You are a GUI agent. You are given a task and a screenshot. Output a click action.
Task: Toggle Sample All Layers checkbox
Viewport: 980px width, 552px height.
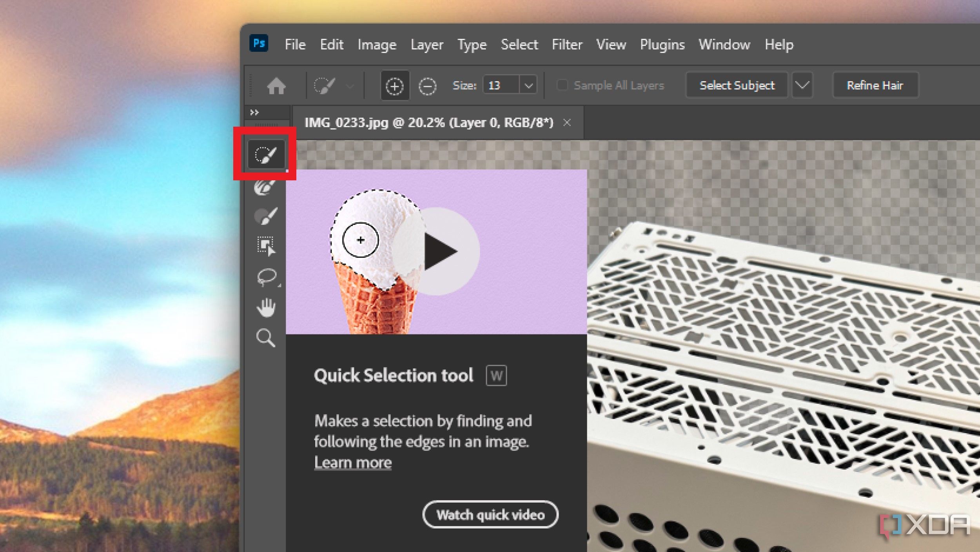pyautogui.click(x=562, y=85)
